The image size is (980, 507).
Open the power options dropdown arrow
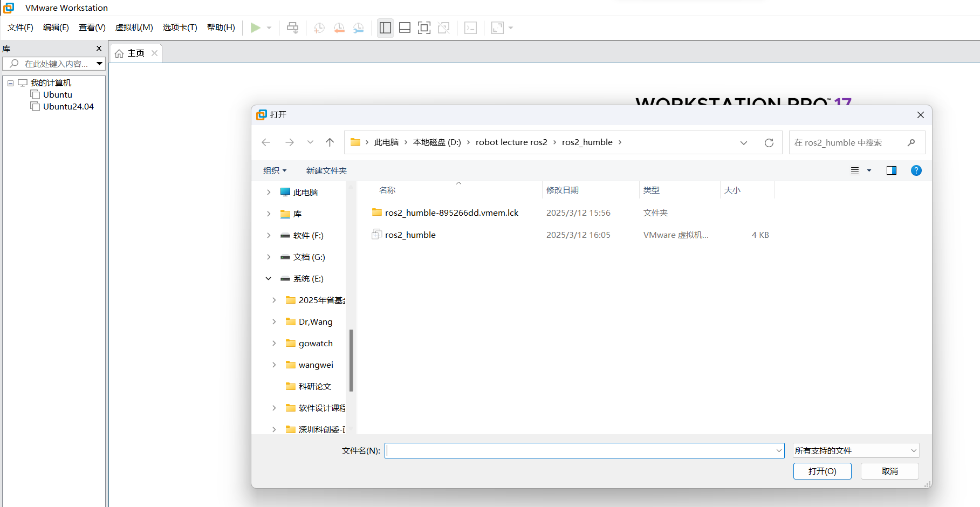click(x=269, y=28)
